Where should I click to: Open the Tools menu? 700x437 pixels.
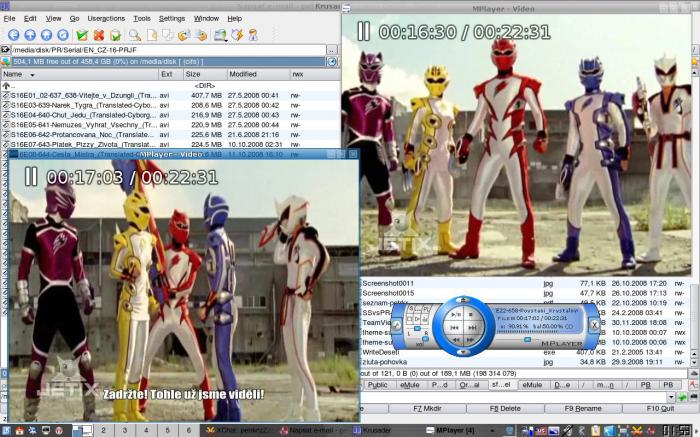click(x=142, y=18)
